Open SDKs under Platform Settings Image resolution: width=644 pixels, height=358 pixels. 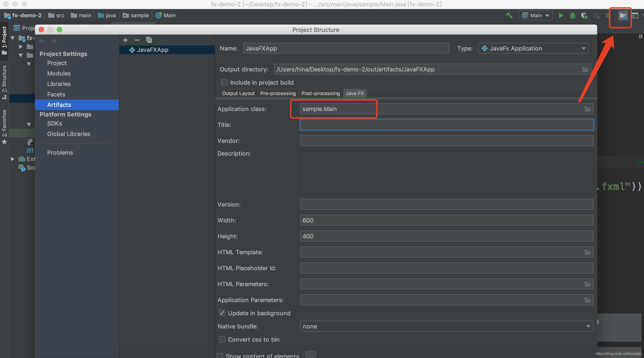pyautogui.click(x=54, y=124)
